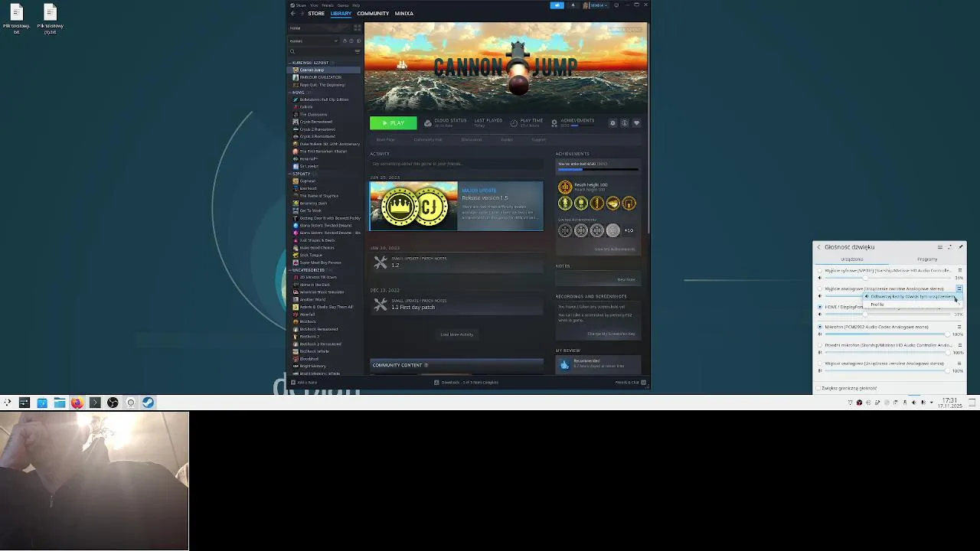980x551 pixels.
Task: Open Firefox from the taskbar
Action: 77,403
